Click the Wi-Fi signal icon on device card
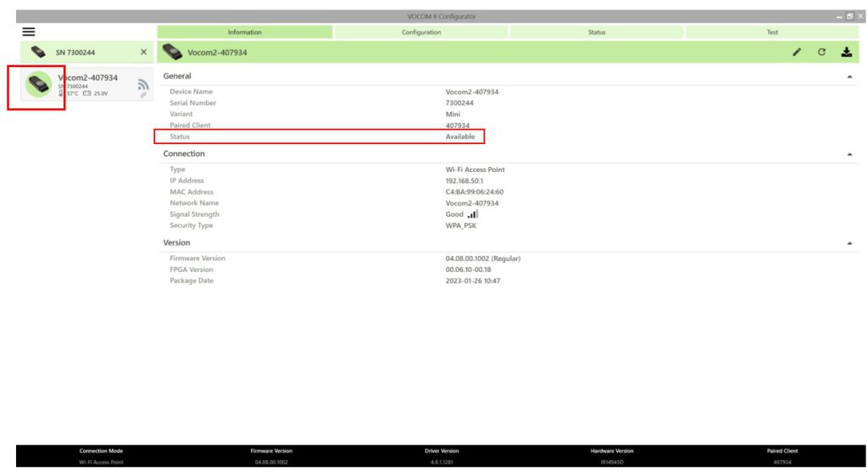This screenshot has height=472, width=868. (142, 84)
